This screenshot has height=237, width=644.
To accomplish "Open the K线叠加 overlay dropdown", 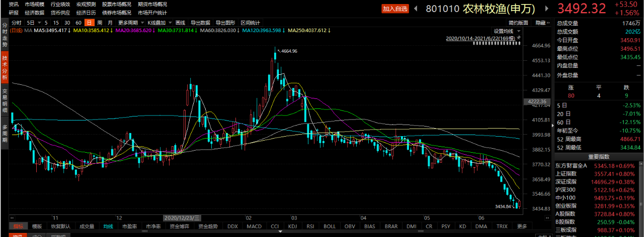I will [x=171, y=23].
